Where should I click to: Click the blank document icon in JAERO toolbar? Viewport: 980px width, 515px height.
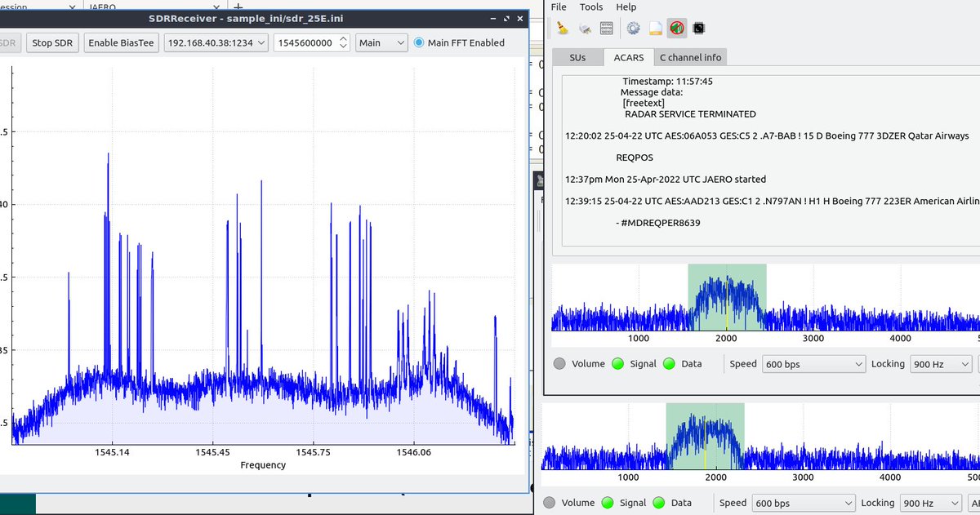click(x=655, y=29)
